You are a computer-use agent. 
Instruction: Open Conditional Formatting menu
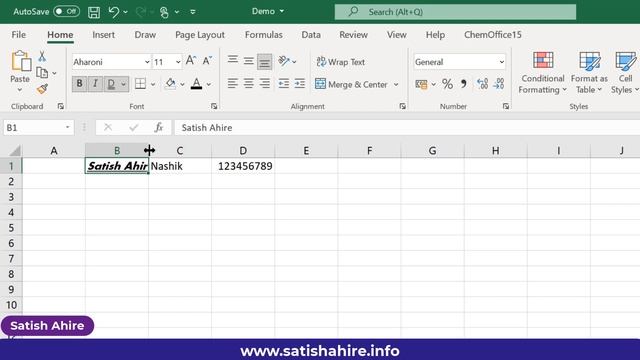(543, 73)
